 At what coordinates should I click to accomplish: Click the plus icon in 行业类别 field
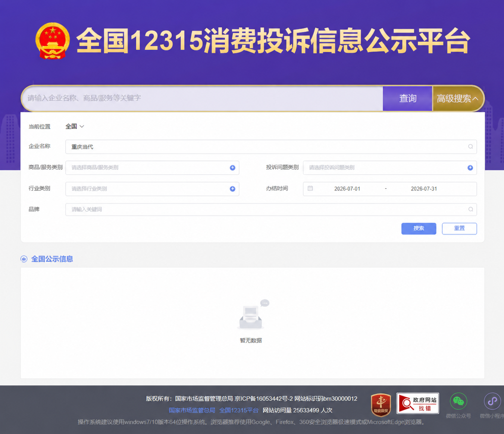point(232,189)
